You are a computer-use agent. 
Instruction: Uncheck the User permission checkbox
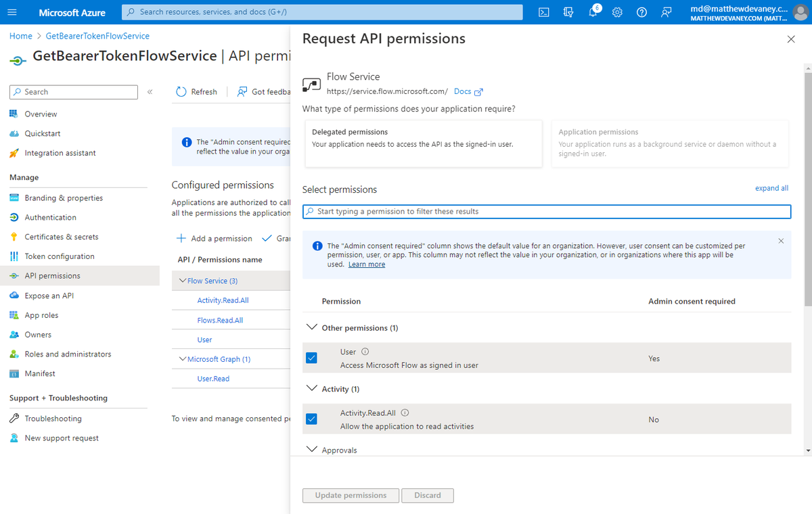click(311, 358)
